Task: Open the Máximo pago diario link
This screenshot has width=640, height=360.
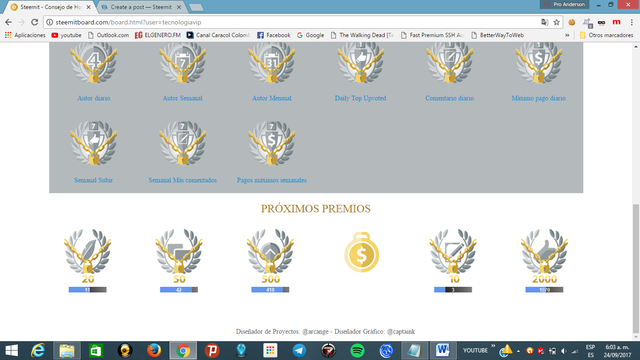Action: click(538, 98)
